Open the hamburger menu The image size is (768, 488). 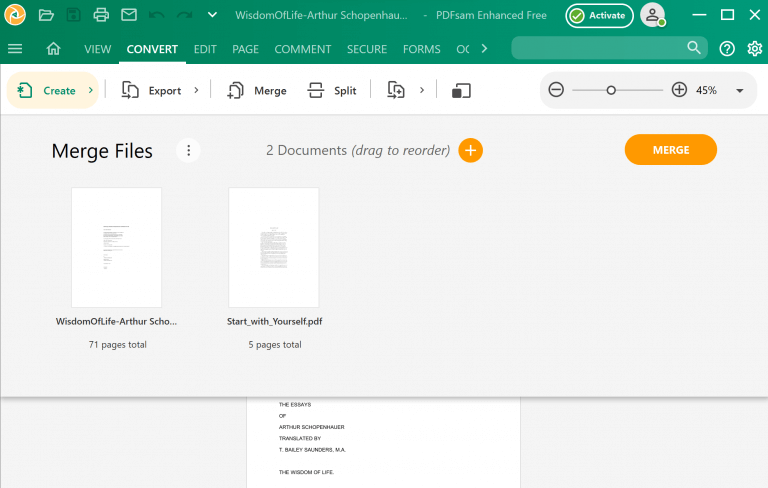pyautogui.click(x=15, y=49)
